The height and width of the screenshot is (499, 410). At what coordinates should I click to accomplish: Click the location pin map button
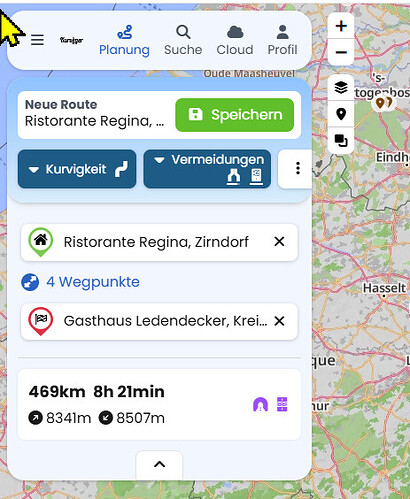341,114
